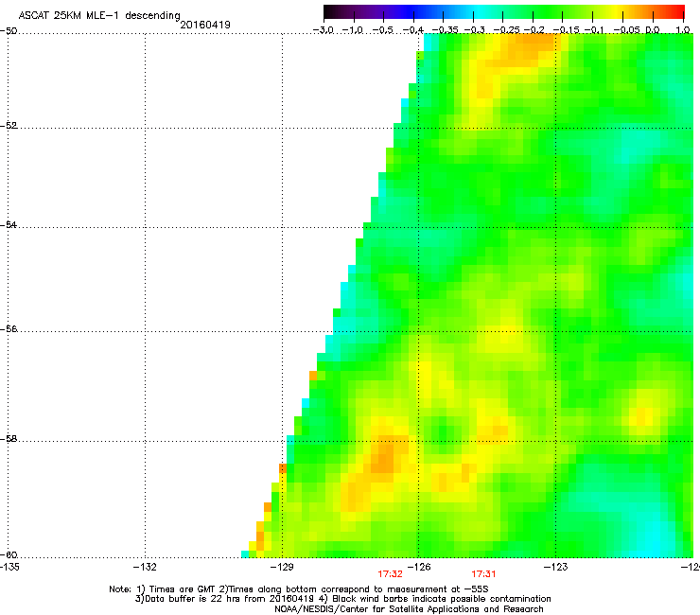Select the 'Data buffer is 22 hrs' note line
Image resolution: width=700 pixels, height=615 pixels.
pos(342,599)
